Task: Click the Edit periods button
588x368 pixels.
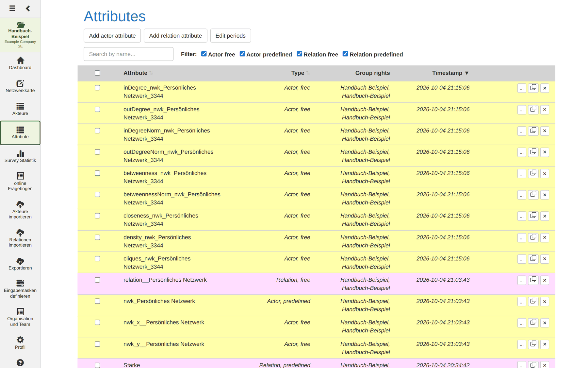Action: pyautogui.click(x=231, y=36)
